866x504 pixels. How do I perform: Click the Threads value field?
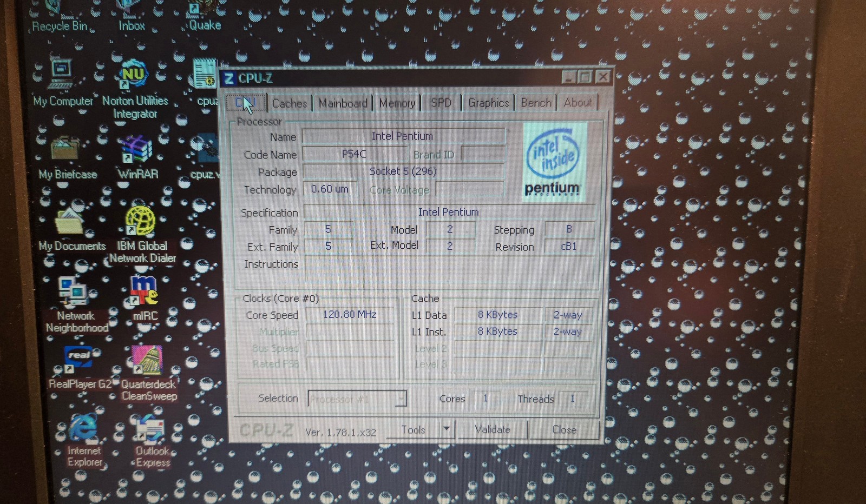coord(572,399)
